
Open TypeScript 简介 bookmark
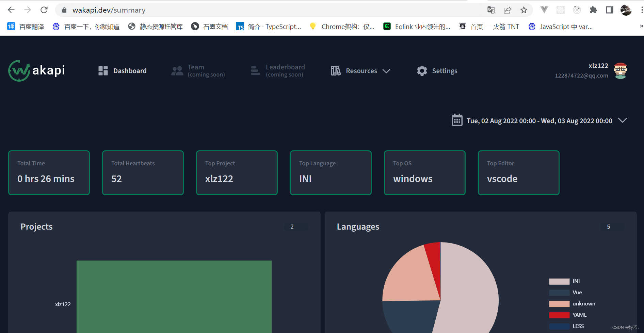click(x=269, y=27)
